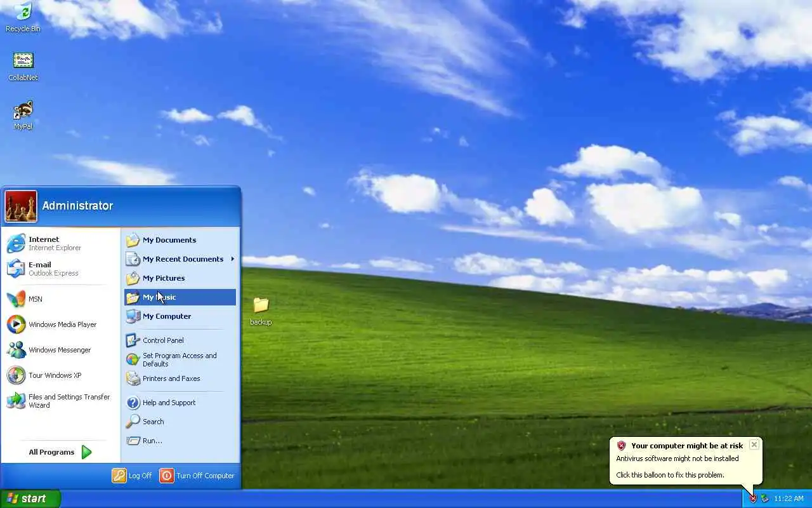
Task: Open Outlook Express E-mail entry
Action: pyautogui.click(x=60, y=269)
